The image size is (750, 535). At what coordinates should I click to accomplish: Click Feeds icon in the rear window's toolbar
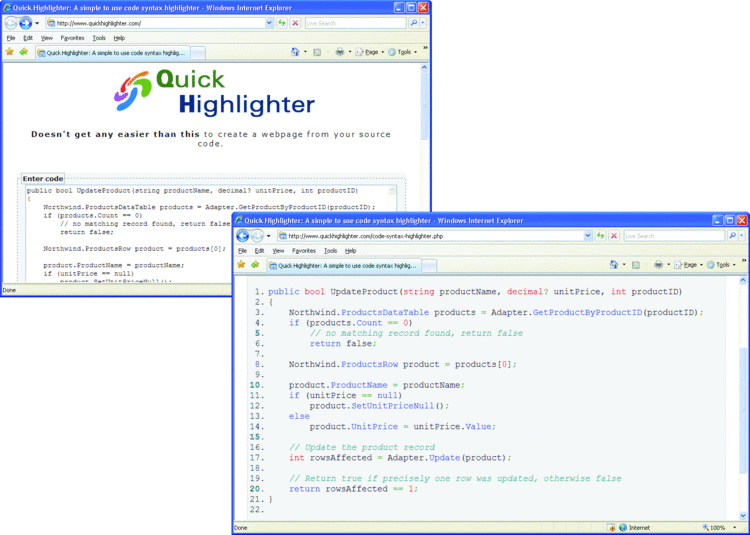pyautogui.click(x=317, y=52)
